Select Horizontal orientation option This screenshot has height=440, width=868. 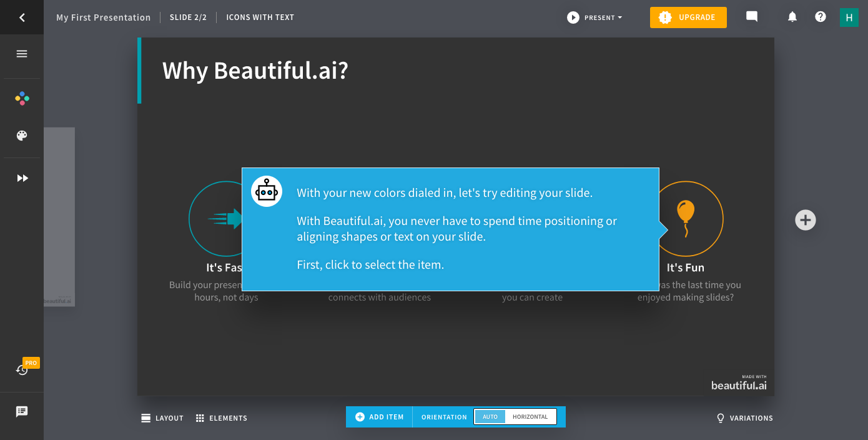[x=530, y=417]
